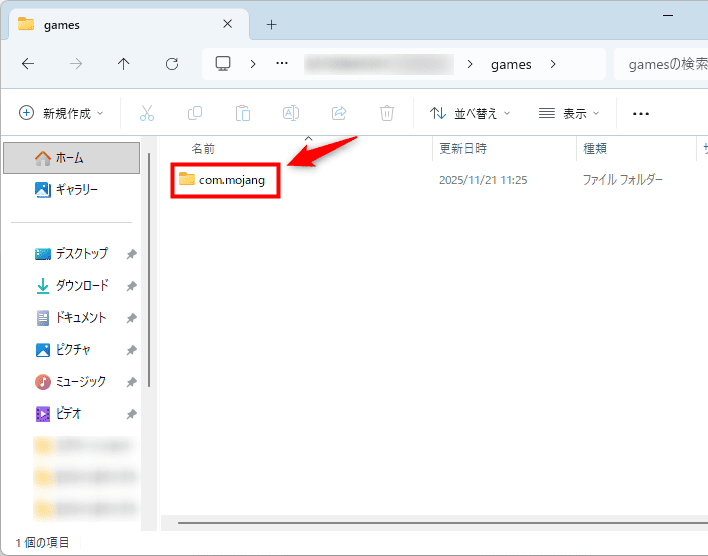The width and height of the screenshot is (708, 556).
Task: Click the sidebar vertical scrollbar
Action: point(149,270)
